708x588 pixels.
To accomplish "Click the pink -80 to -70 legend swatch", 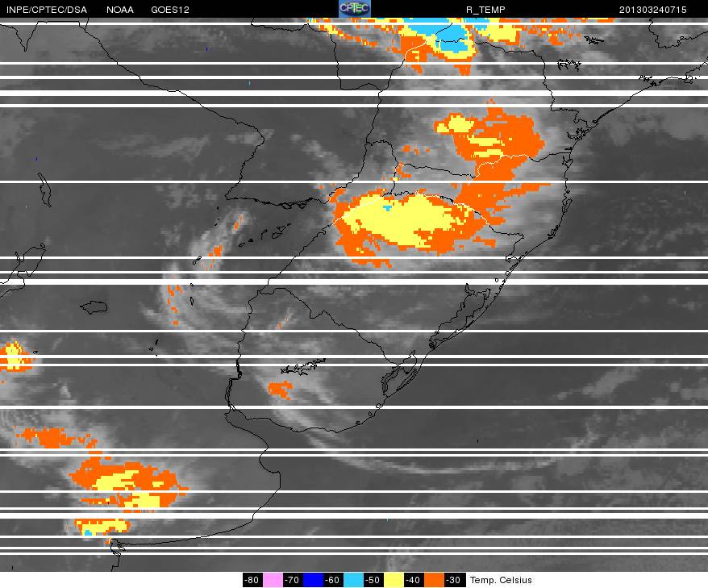I will 273,580.
